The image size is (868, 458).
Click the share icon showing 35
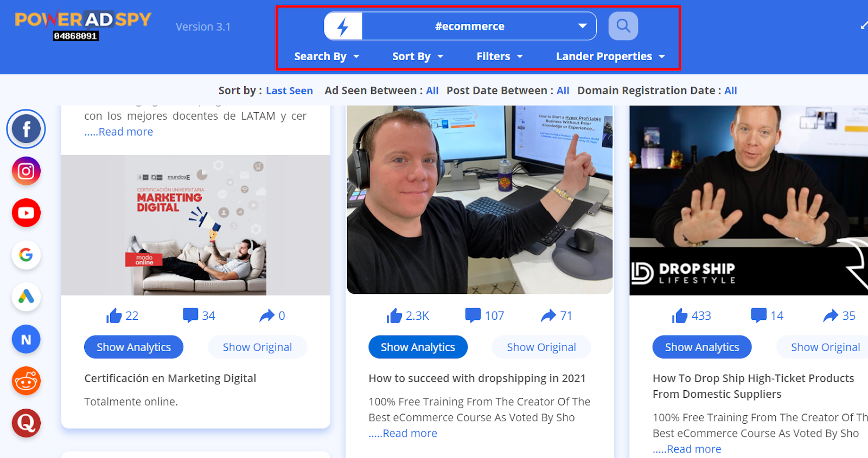831,315
